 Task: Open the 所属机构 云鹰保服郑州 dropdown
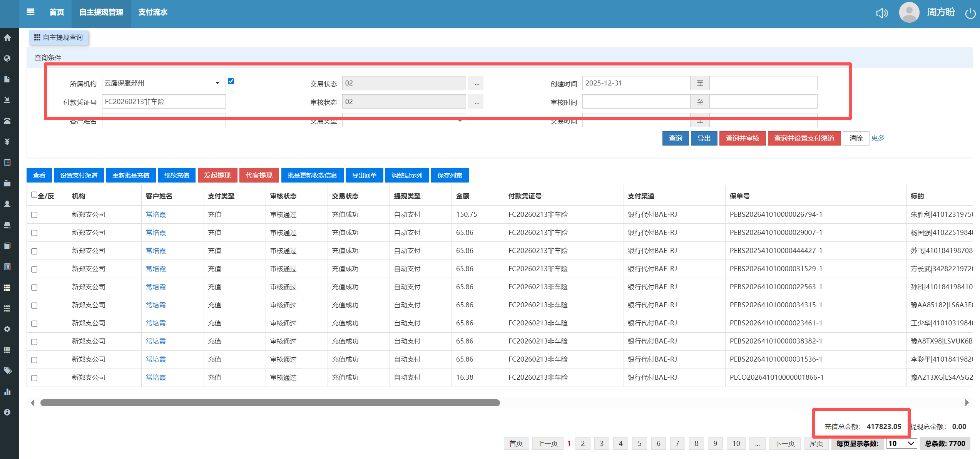[x=163, y=83]
